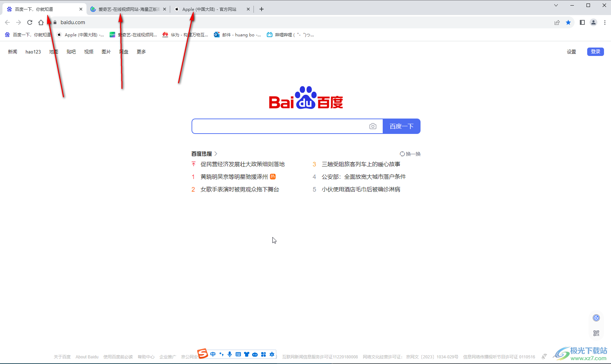Image resolution: width=611 pixels, height=364 pixels.
Task: Open Sogou IME soft keyboard
Action: point(238,354)
